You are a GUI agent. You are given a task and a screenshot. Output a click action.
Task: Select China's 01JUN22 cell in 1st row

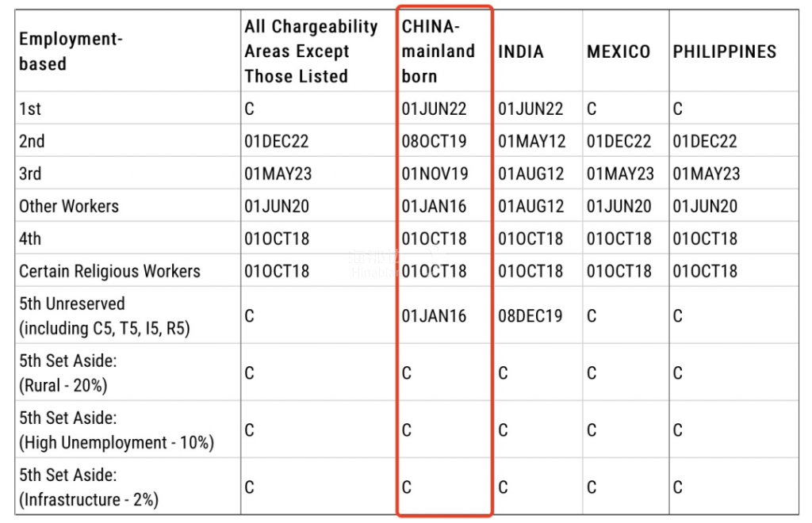(434, 109)
